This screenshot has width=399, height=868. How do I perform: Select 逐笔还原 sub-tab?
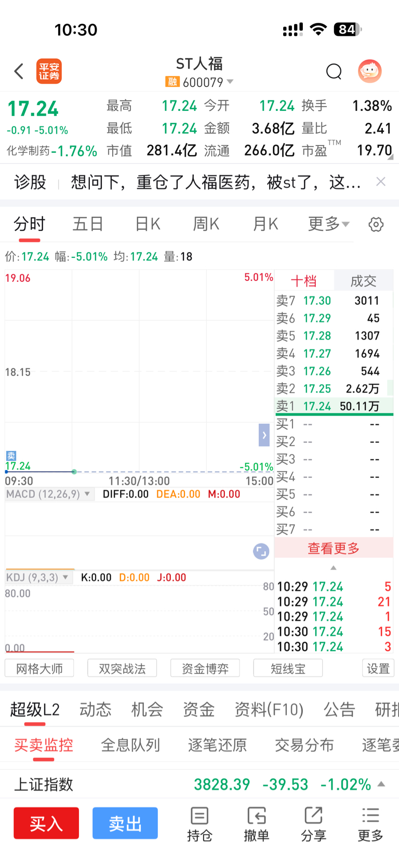pyautogui.click(x=217, y=745)
